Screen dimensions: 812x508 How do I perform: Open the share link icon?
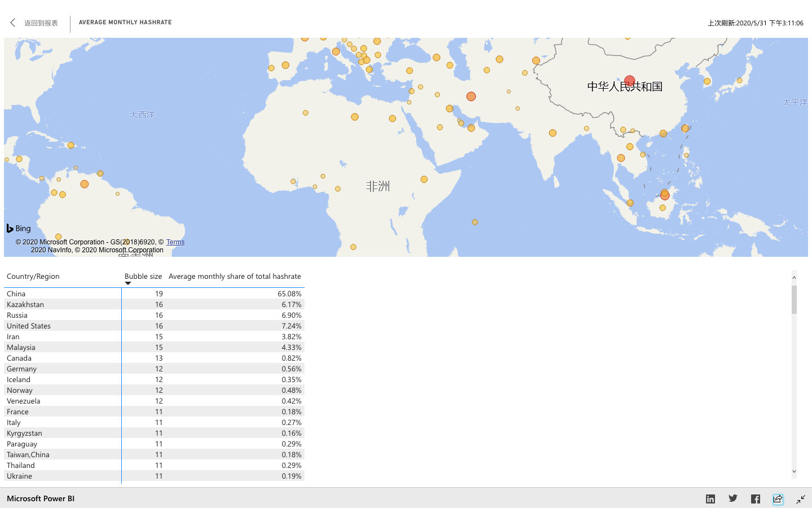coord(778,499)
